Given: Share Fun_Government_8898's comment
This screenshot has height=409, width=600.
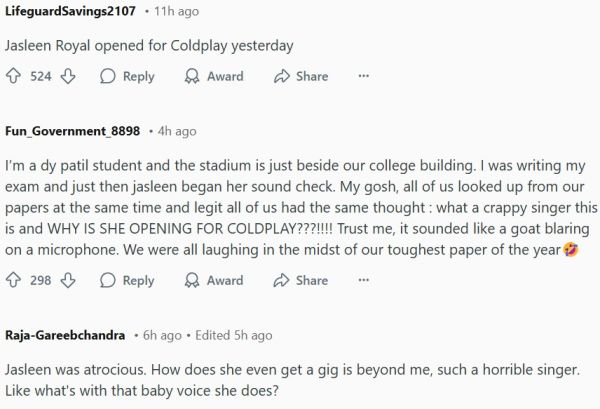Looking at the screenshot, I should [301, 280].
